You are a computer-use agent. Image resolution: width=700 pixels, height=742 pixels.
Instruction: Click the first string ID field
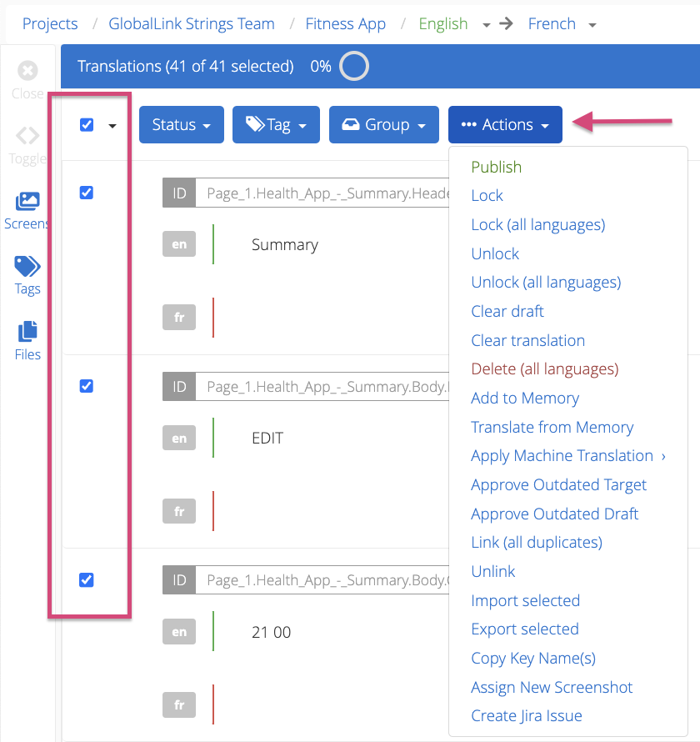pos(322,193)
